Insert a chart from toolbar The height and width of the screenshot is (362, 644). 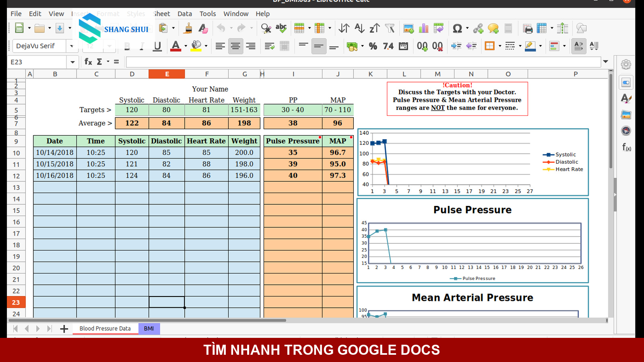[x=423, y=28]
